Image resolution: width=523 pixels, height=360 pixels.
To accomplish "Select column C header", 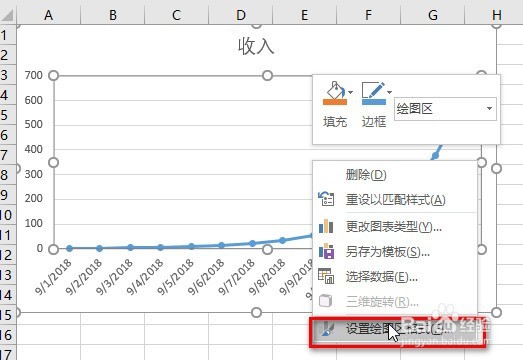I will click(x=176, y=15).
